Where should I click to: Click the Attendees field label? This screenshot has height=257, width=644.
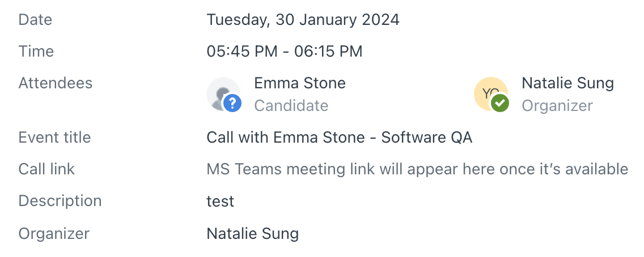(56, 83)
